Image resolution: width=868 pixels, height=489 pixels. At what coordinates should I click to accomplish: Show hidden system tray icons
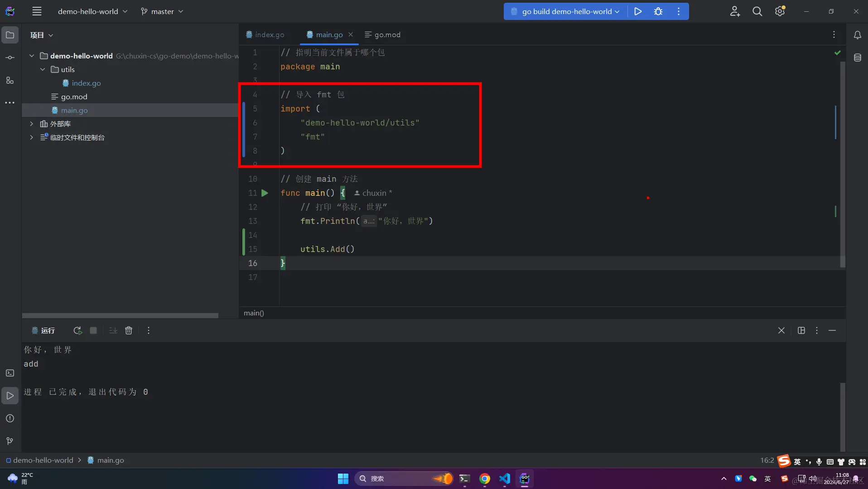(723, 479)
